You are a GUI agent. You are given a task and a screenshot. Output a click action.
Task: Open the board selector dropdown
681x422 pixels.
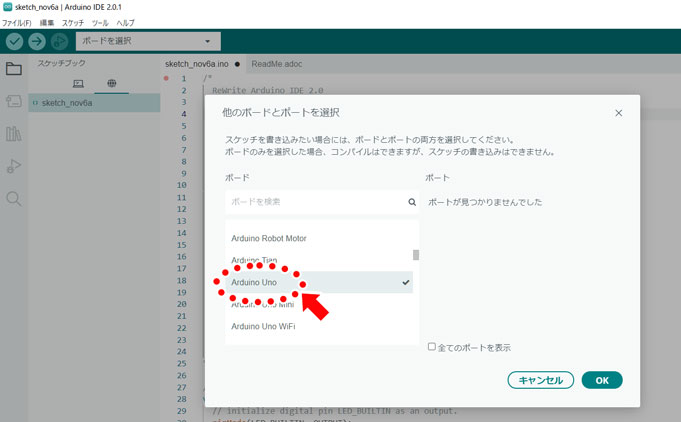(x=148, y=41)
